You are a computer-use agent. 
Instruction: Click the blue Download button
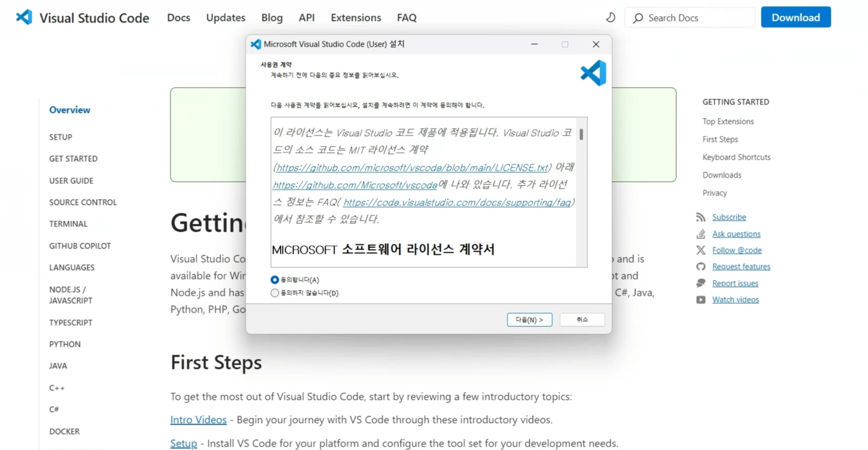[x=796, y=17]
